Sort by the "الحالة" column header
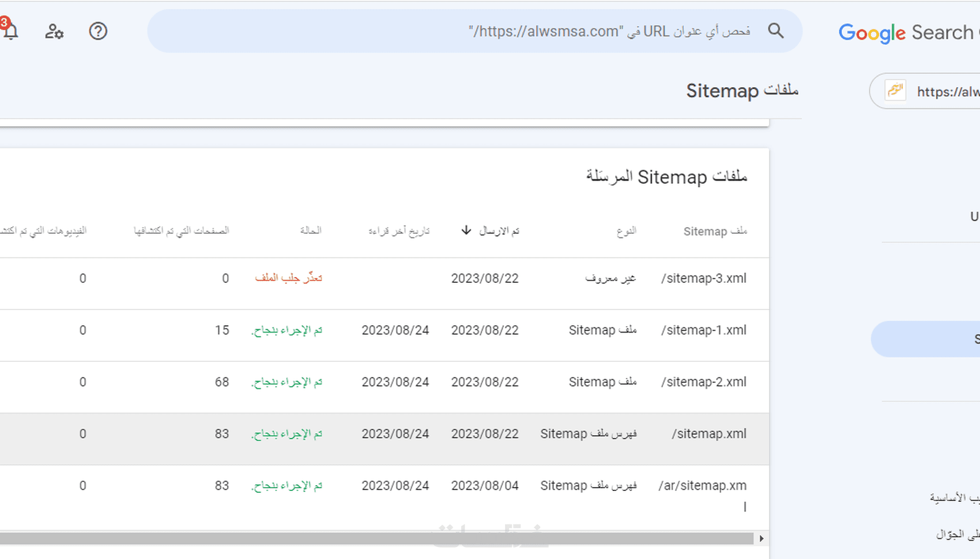This screenshot has height=559, width=980. [311, 231]
